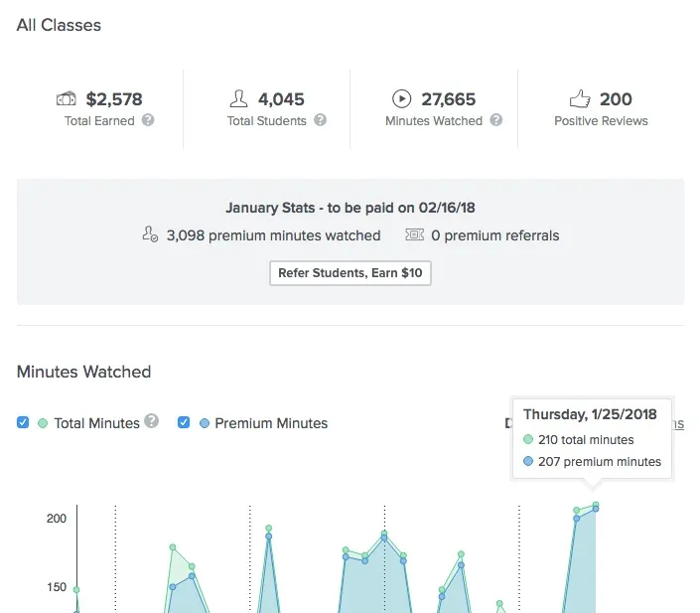Click the play icon beside 27,665

click(x=401, y=98)
